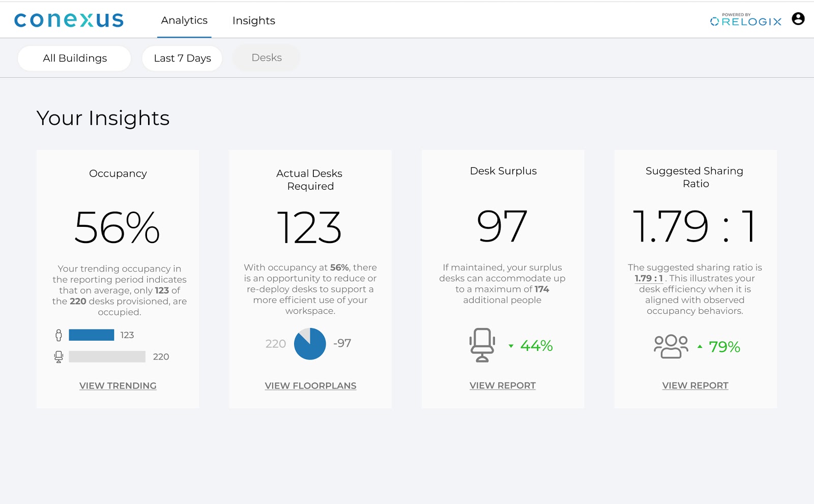Click the green up arrow next to 79%
The height and width of the screenshot is (504, 814).
tap(700, 346)
